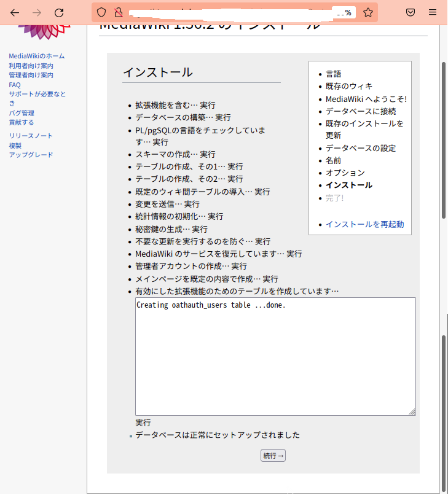Image resolution: width=448 pixels, height=495 pixels.
Task: Click the 続行 → continue button
Action: [273, 456]
